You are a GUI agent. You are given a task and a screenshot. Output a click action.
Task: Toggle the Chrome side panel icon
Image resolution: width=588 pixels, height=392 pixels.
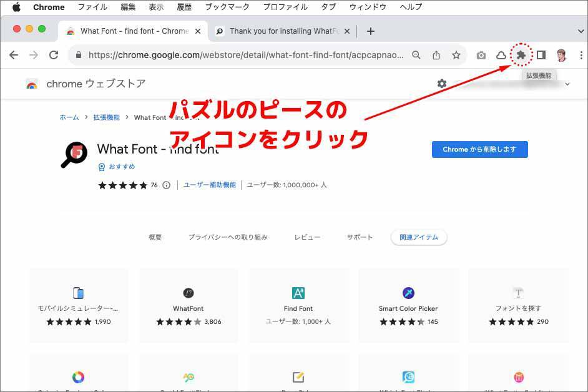(x=541, y=55)
